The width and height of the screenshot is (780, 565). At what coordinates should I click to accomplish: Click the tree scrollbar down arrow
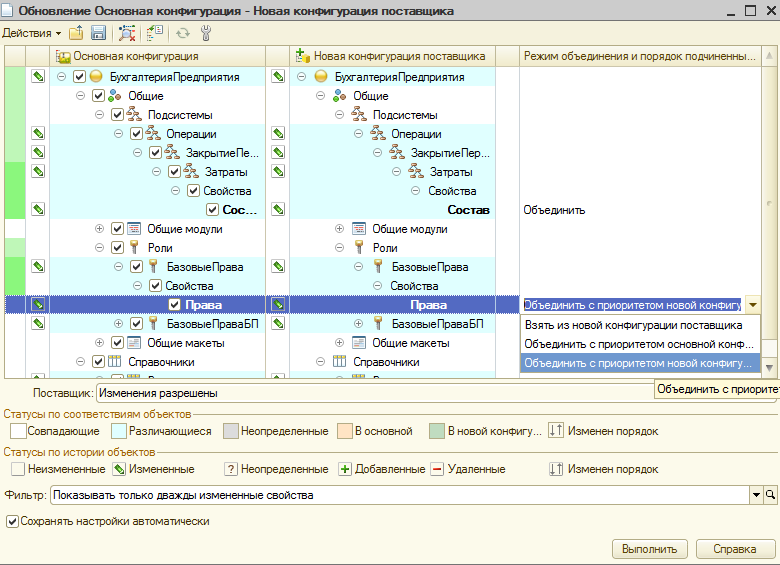[x=769, y=368]
